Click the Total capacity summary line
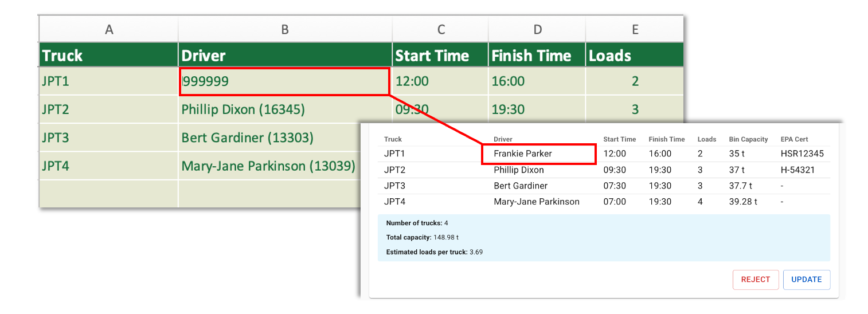The width and height of the screenshot is (868, 314). coord(423,237)
